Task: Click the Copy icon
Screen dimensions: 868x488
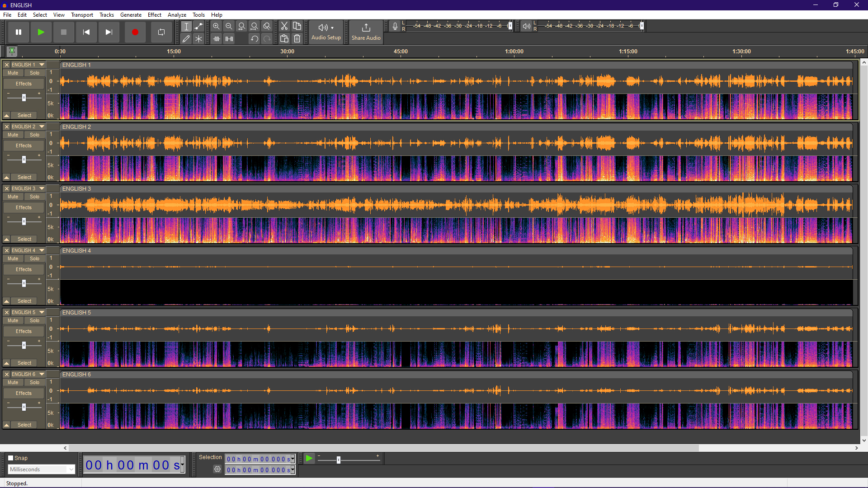Action: 297,26
